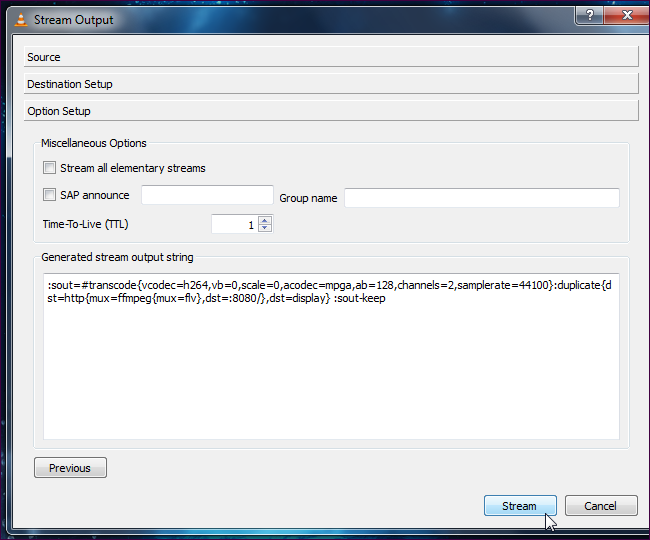
Task: Click inside the generated stream output string box
Action: coord(331,356)
